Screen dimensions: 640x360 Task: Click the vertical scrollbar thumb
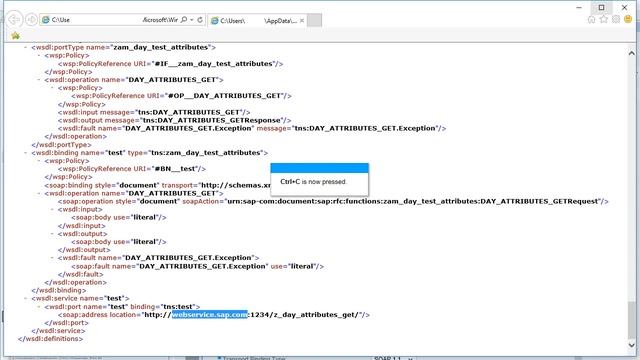tap(631, 320)
